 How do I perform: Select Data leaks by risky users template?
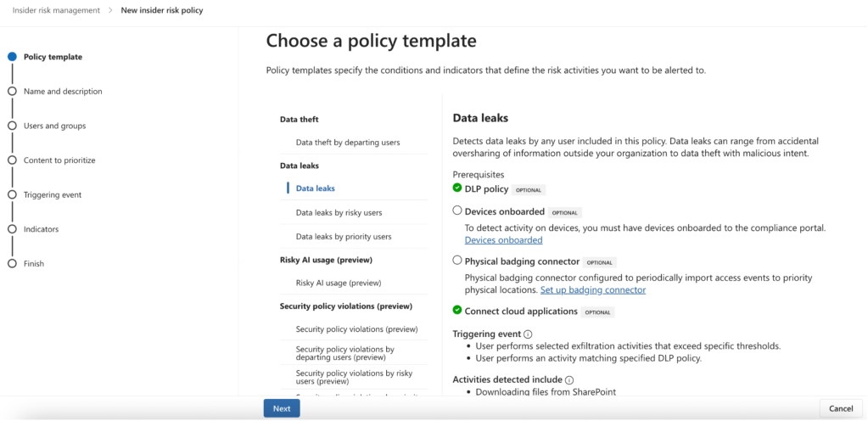coord(339,212)
